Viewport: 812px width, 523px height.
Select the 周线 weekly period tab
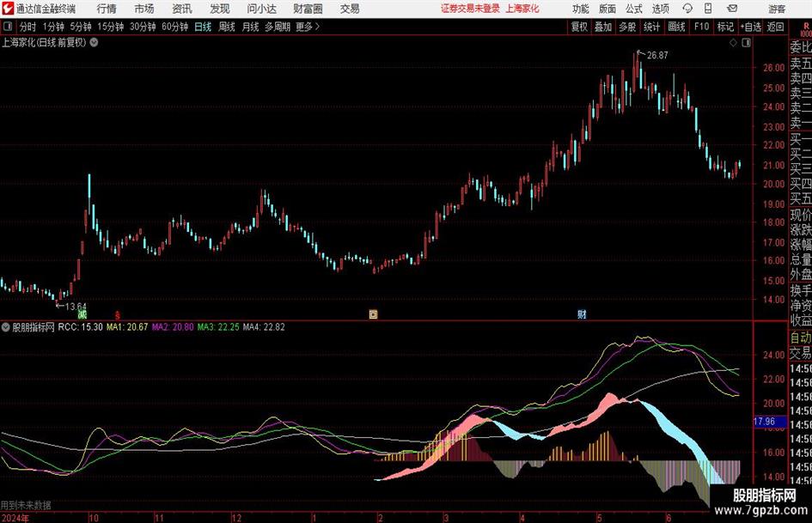(227, 27)
